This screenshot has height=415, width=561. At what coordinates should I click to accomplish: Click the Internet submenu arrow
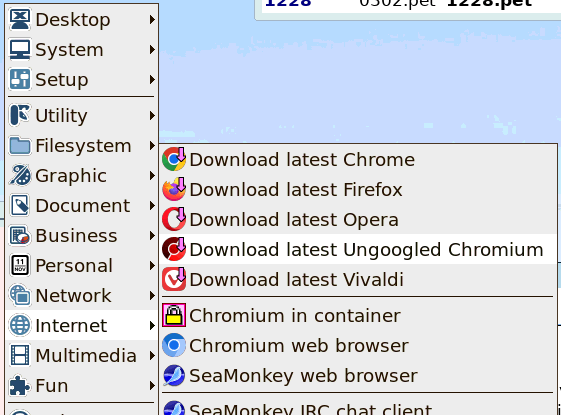[x=152, y=326]
